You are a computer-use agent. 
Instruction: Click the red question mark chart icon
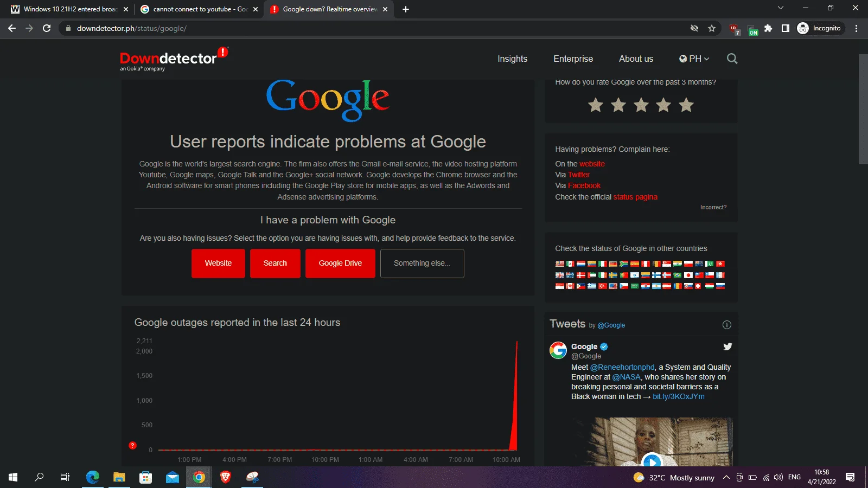tap(132, 445)
